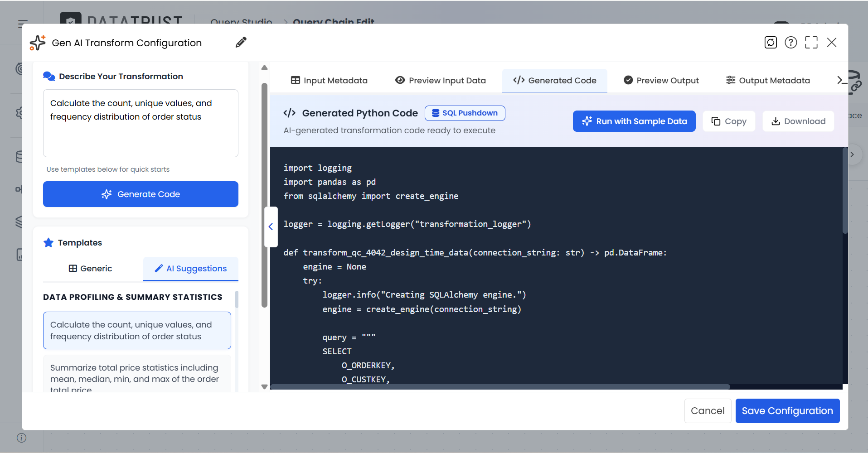This screenshot has width=868, height=453.
Task: Click into the transformation description text box
Action: 141,123
